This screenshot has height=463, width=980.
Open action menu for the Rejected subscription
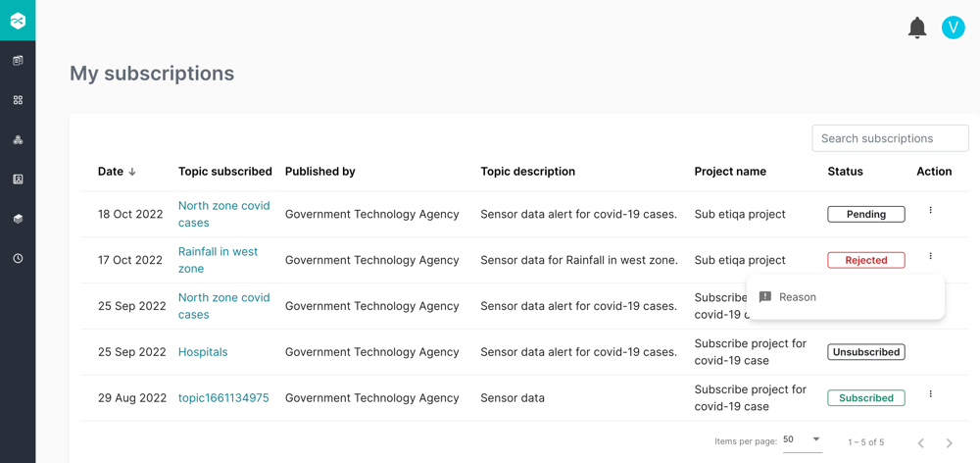coord(931,256)
